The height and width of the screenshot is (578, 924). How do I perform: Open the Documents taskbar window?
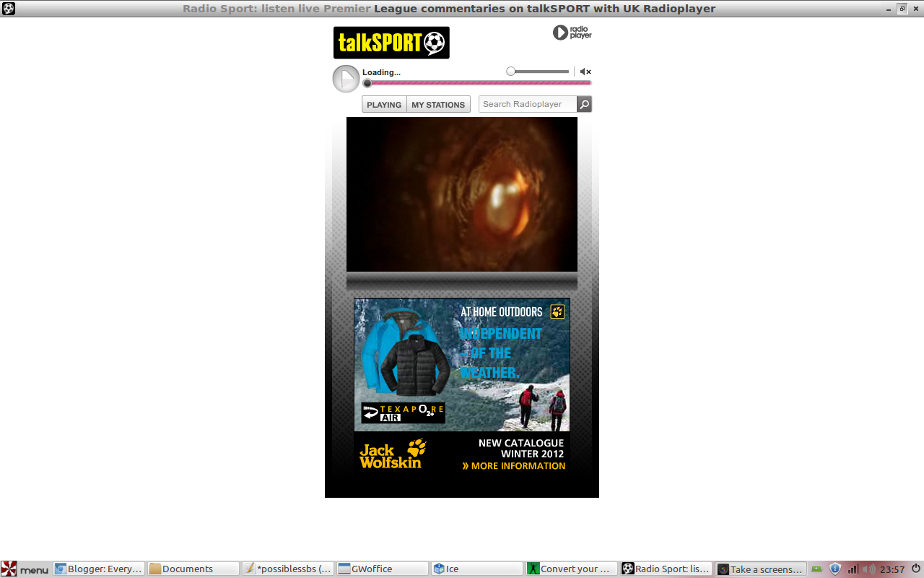pos(193,569)
